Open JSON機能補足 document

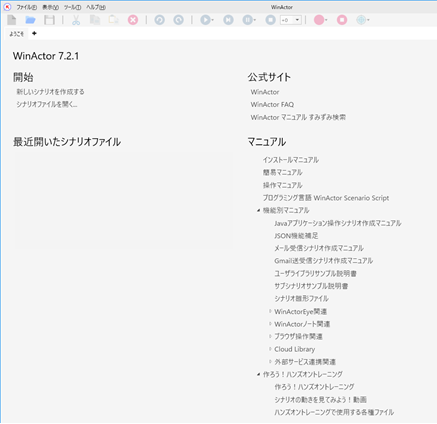pyautogui.click(x=296, y=236)
